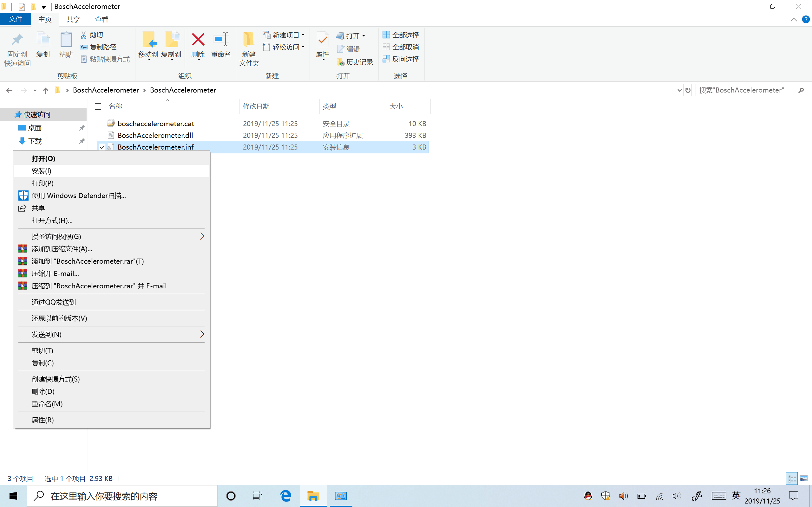Uncheck the BoschAccelerometer.inf file checkbox
This screenshot has width=812, height=507.
[102, 147]
